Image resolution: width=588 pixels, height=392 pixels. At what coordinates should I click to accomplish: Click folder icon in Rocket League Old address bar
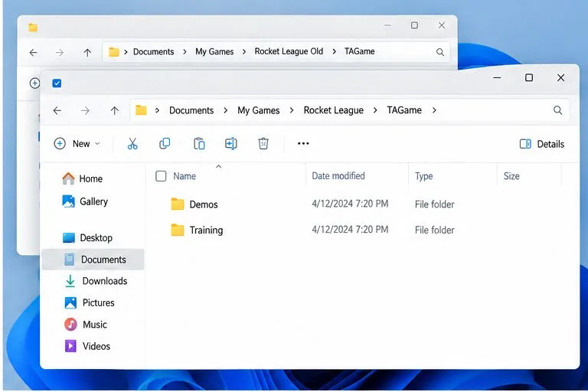[113, 52]
